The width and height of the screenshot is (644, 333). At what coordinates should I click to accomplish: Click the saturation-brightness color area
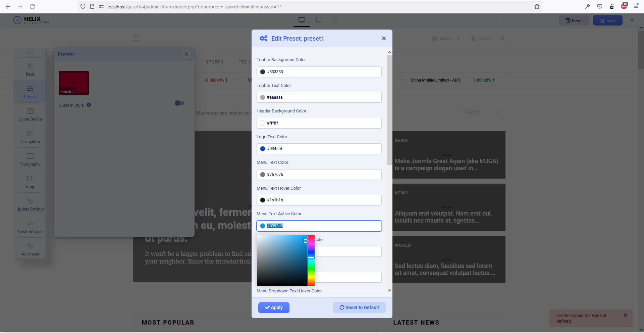pos(282,260)
